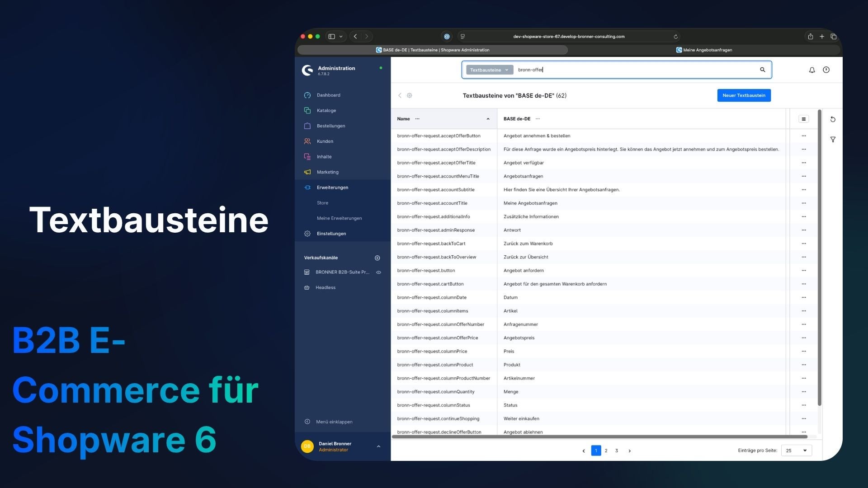Screen dimensions: 868x488
Task: Click the 'Angebot anfordern' translation cell
Action: [x=524, y=271]
